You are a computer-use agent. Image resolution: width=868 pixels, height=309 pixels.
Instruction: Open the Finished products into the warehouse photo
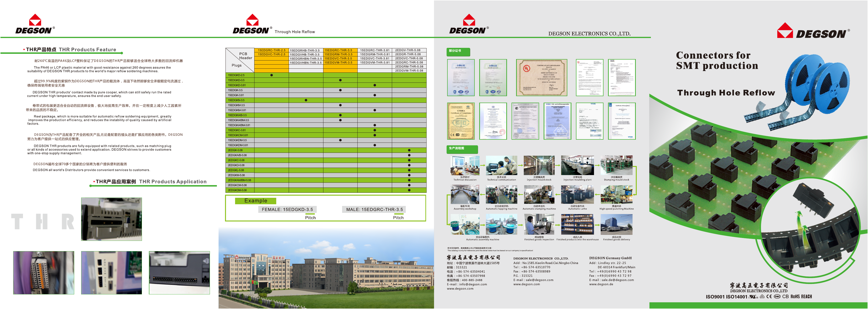(577, 224)
